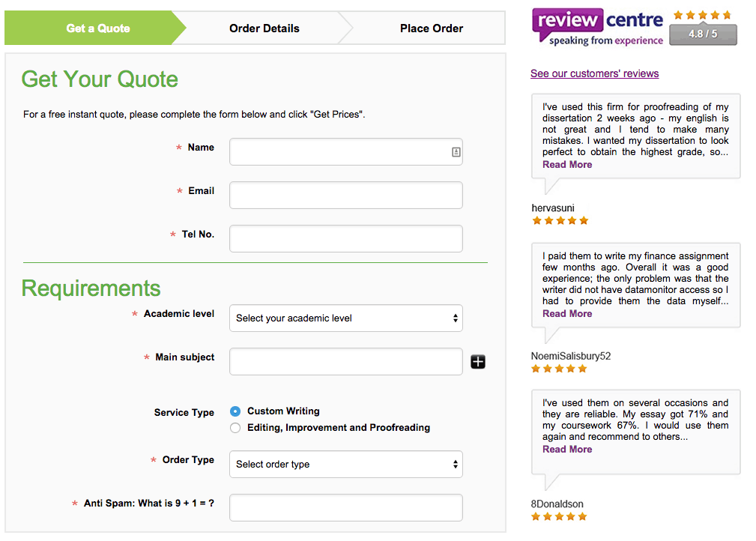Screen dimensions: 756x541
Task: Click Read More on hervasuni's review
Action: coord(567,164)
